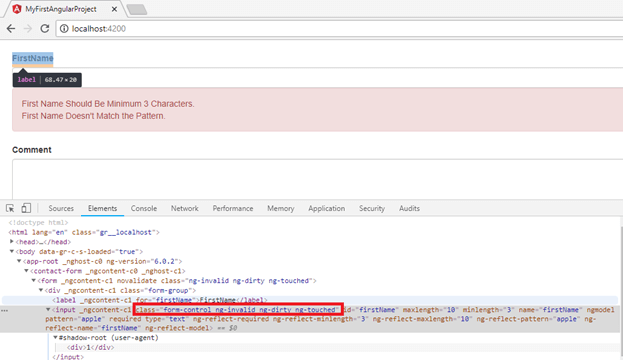
Task: Select the closing input tag line
Action: [x=68, y=357]
